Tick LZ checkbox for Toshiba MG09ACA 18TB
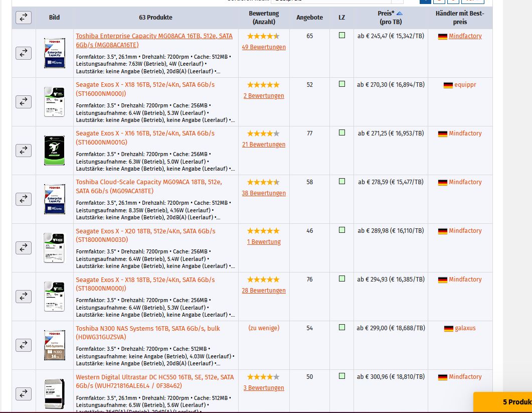 click(x=342, y=181)
